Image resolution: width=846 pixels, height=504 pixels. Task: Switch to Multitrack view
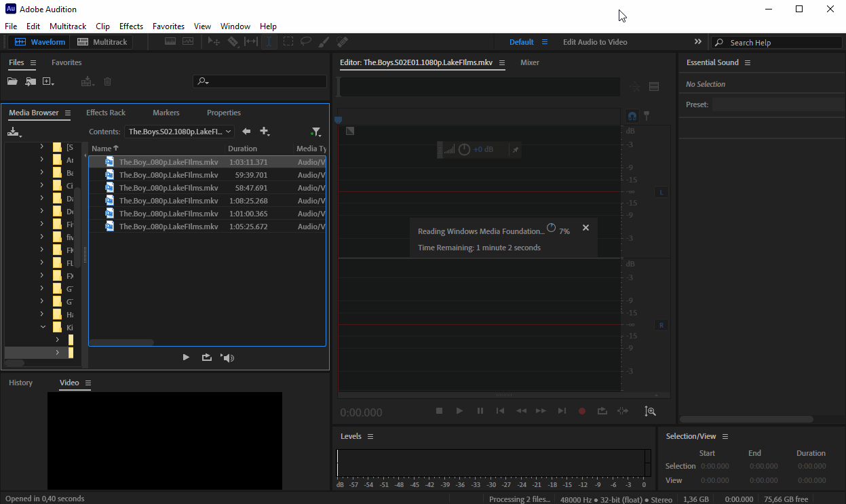tap(102, 42)
